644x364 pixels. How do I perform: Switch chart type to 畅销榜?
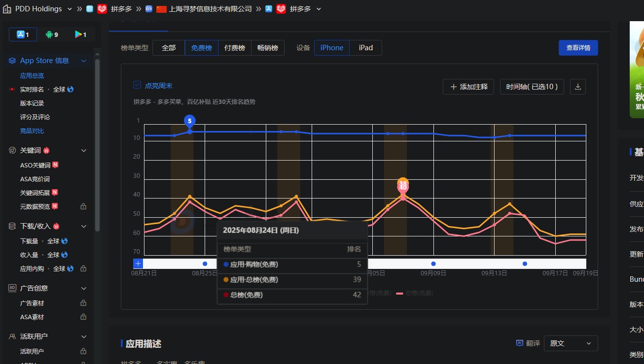[267, 48]
